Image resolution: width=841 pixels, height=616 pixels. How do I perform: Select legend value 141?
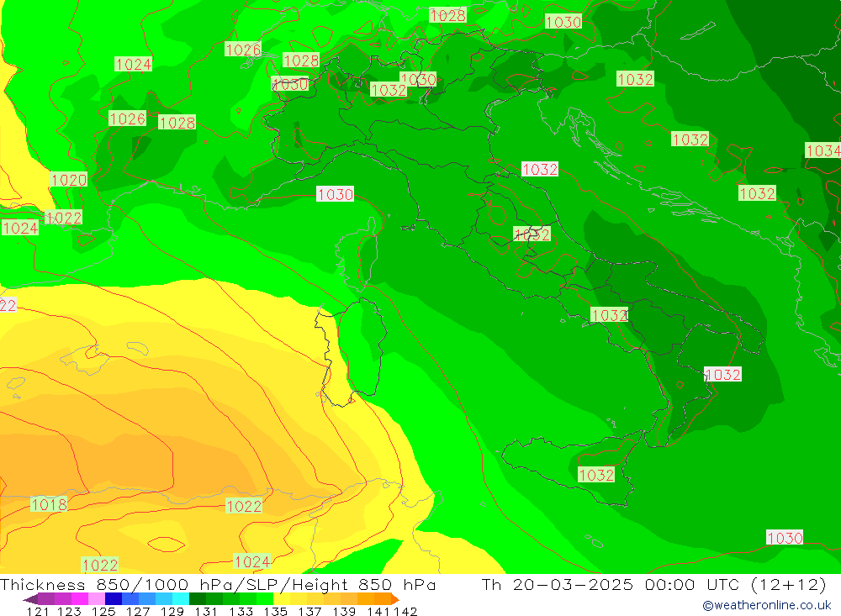click(x=378, y=612)
